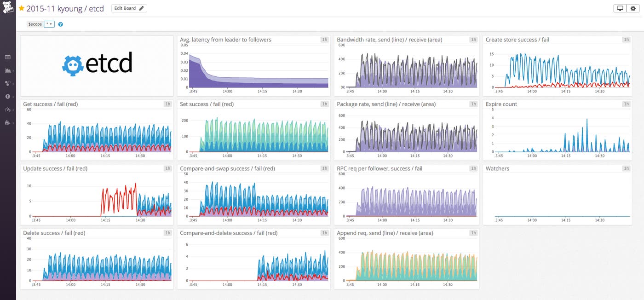Click the dashboard title 2015-11 kyoung / etcd
This screenshot has width=644, height=300.
(64, 8)
